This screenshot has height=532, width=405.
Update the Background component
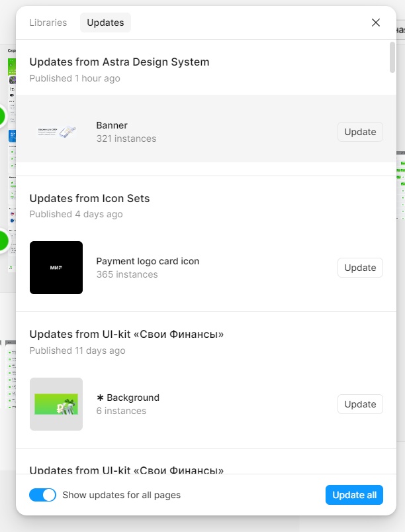click(360, 404)
